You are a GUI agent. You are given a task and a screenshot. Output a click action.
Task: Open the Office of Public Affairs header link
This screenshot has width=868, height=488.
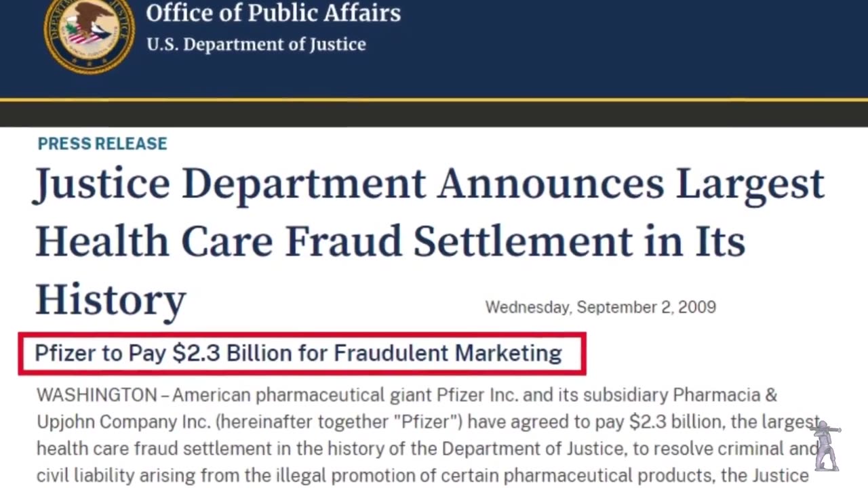(273, 13)
